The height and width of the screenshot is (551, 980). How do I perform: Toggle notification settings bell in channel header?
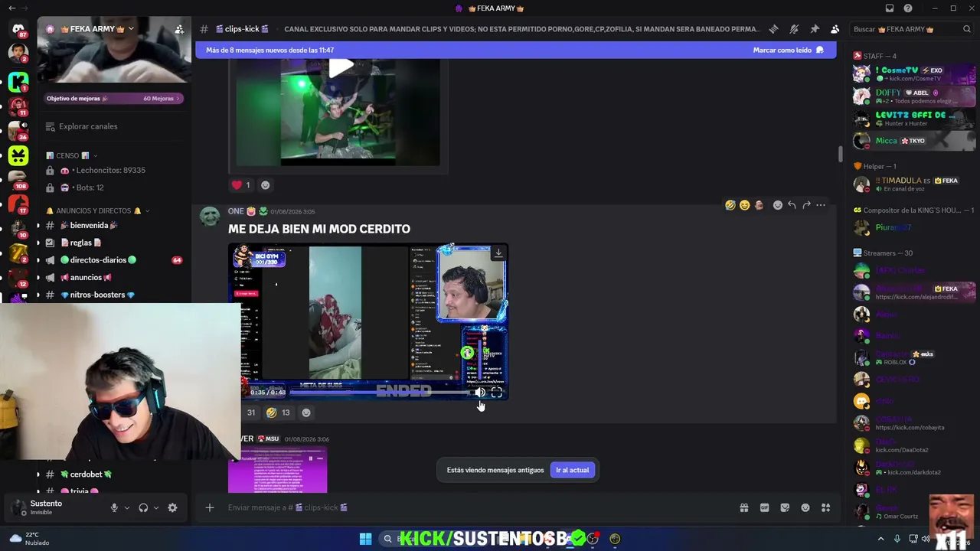[794, 29]
